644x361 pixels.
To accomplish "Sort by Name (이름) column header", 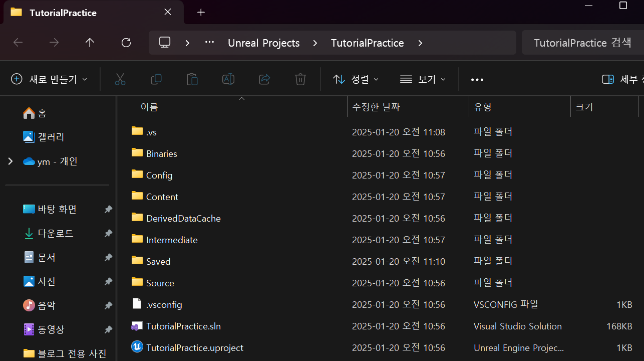I will [149, 107].
